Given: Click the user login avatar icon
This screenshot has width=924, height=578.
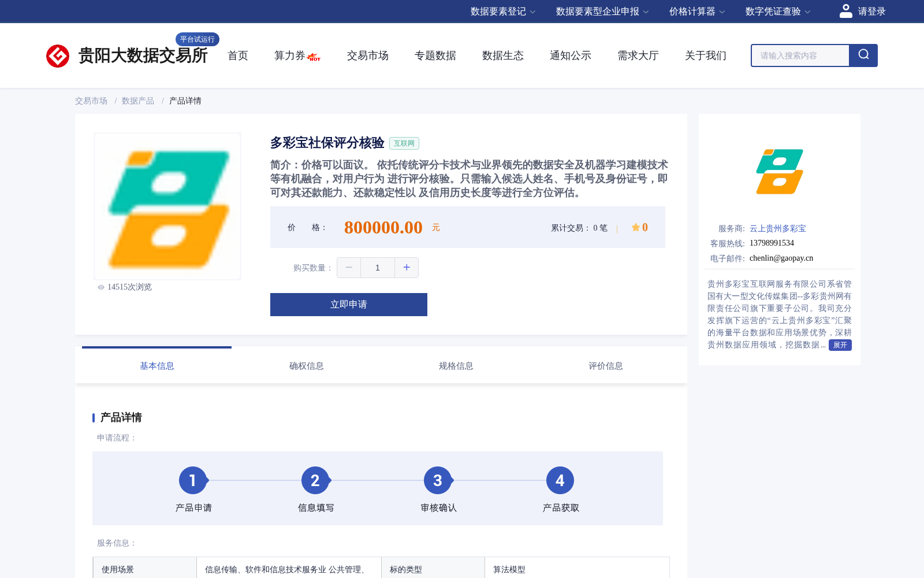Looking at the screenshot, I should pos(845,11).
